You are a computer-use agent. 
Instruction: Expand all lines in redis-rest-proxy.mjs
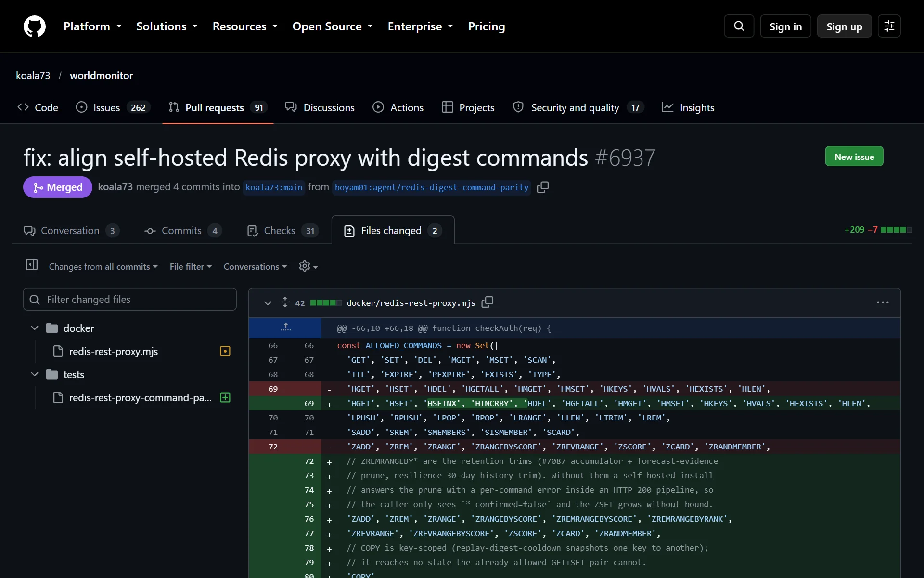click(x=285, y=302)
